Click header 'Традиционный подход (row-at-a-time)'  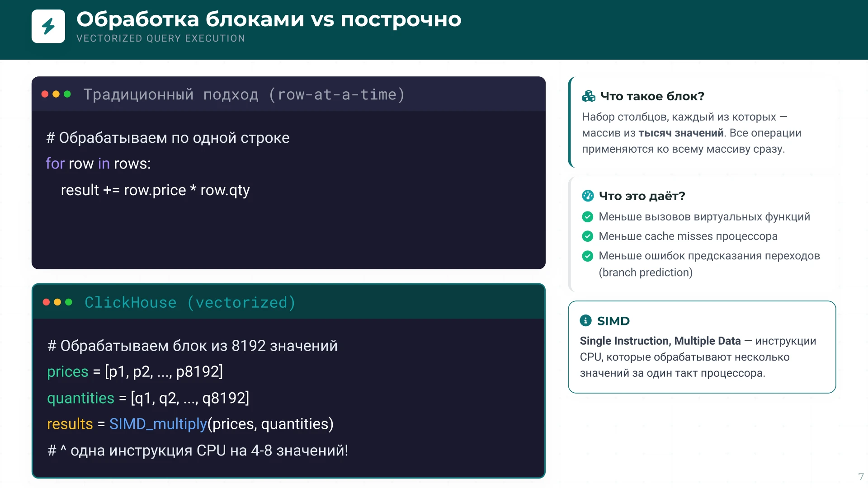point(244,94)
